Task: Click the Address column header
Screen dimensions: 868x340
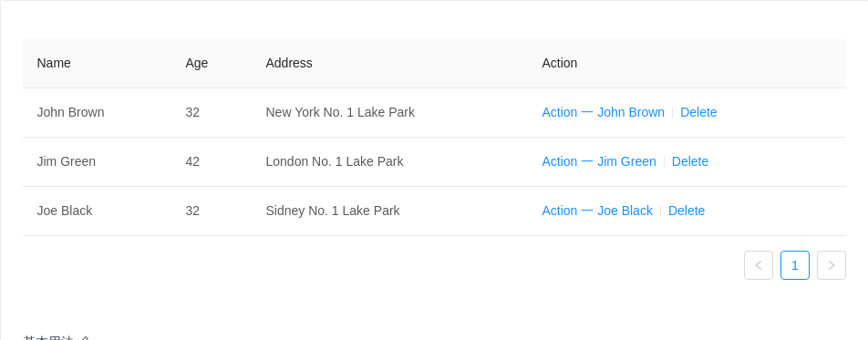Action: click(289, 63)
